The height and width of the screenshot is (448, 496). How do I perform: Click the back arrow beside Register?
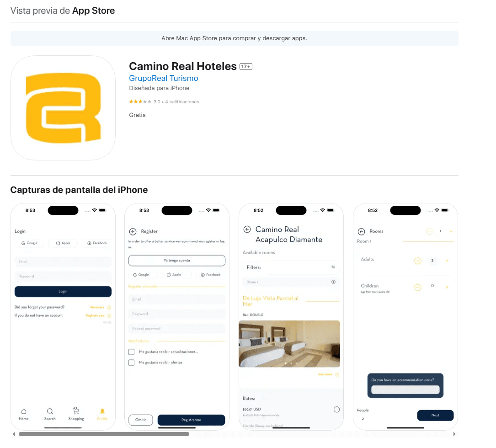click(x=133, y=232)
